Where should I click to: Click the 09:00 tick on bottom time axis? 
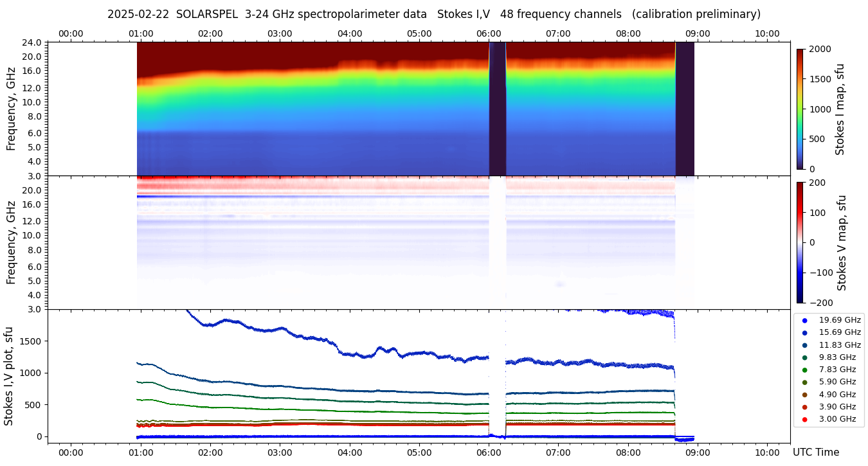[698, 452]
